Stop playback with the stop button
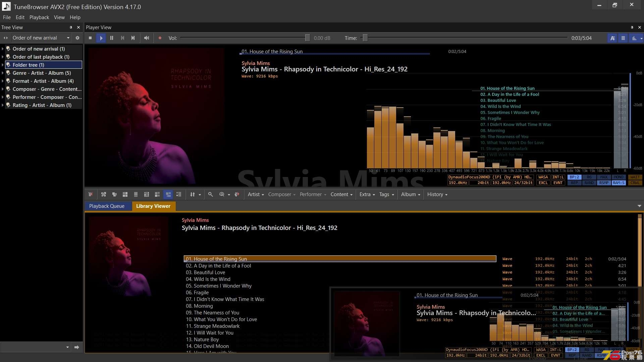This screenshot has height=362, width=644. (90, 38)
